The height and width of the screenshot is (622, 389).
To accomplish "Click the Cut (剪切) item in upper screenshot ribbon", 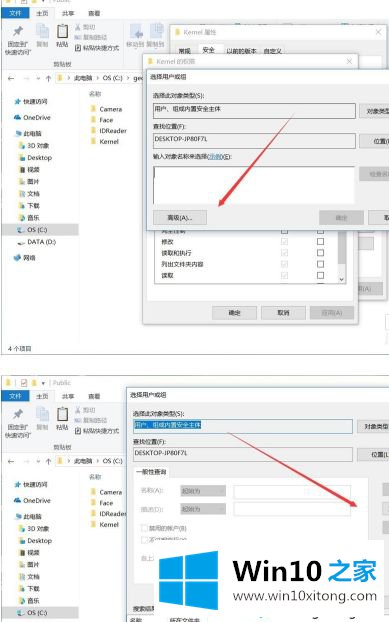I will coord(85,27).
